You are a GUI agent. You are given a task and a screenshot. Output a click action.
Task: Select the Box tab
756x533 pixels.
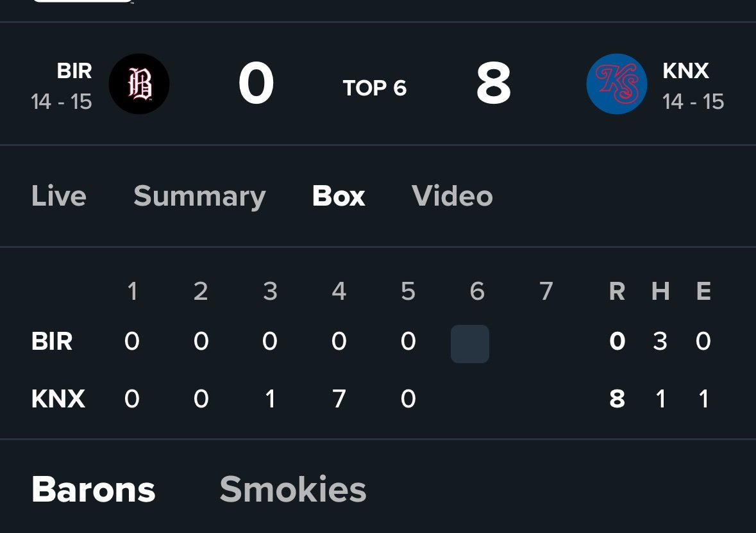339,196
